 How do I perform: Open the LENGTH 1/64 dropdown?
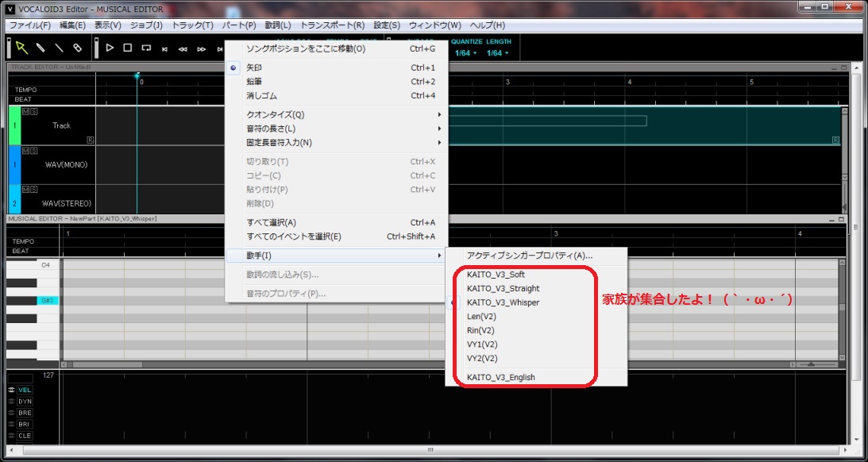click(x=497, y=53)
